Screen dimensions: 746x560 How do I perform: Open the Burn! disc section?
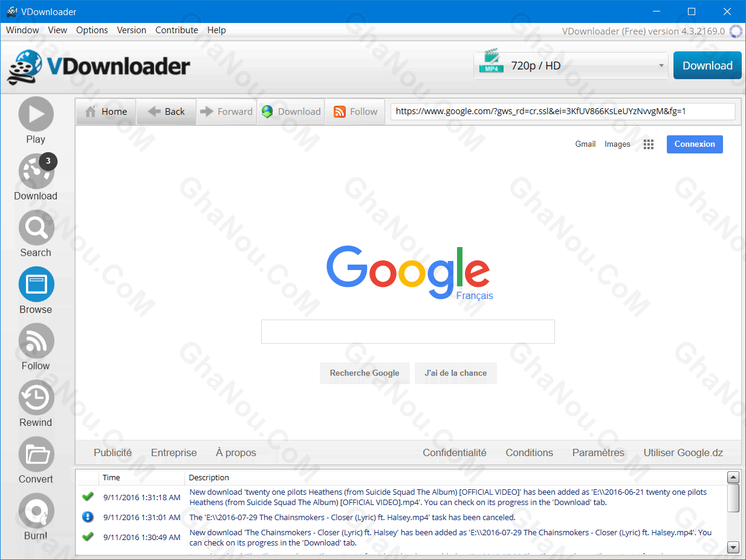(36, 517)
